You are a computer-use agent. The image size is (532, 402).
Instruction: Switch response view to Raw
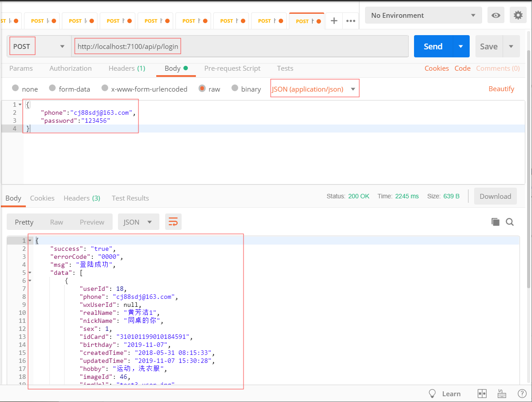57,222
